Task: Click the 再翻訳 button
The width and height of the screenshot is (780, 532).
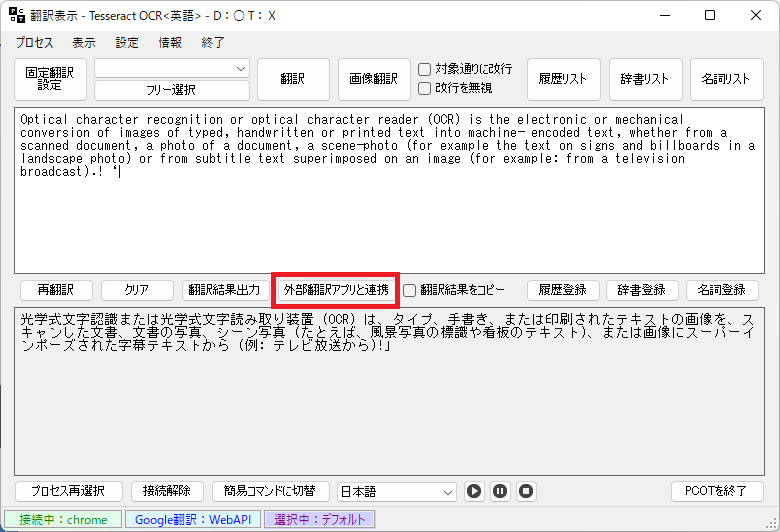Action: tap(56, 290)
